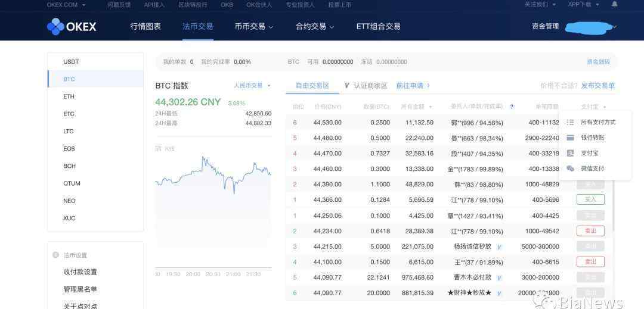Click the BTC price chart line
Screen dimensions: 644x309
[213, 174]
